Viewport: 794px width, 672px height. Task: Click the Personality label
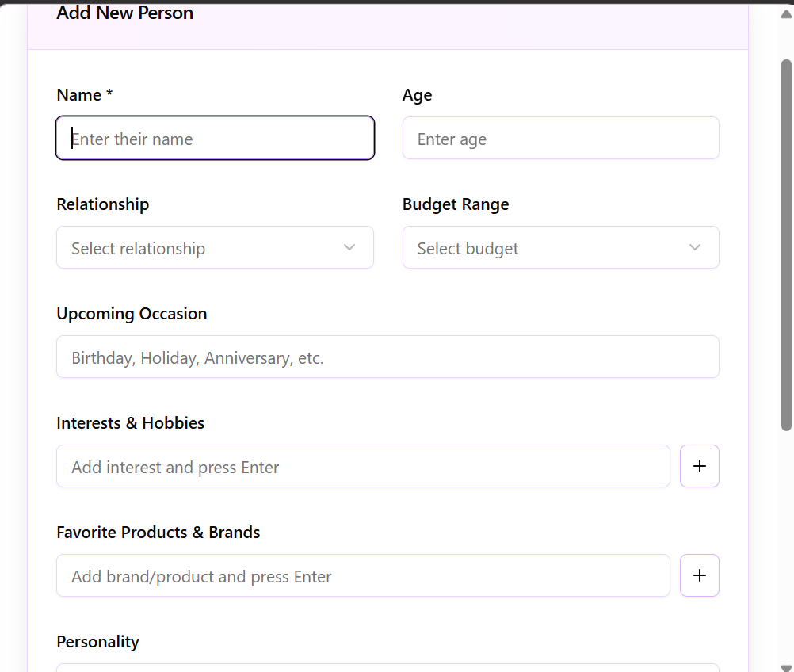[x=97, y=642]
